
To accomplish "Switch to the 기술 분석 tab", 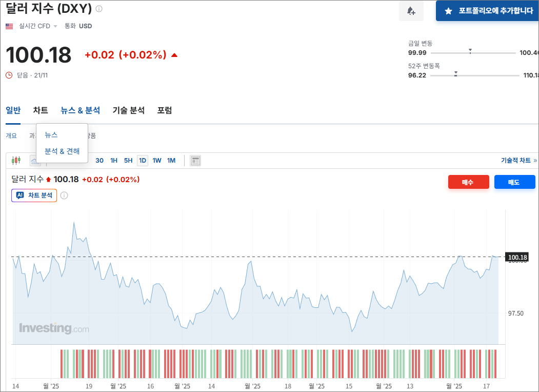I will coord(128,110).
